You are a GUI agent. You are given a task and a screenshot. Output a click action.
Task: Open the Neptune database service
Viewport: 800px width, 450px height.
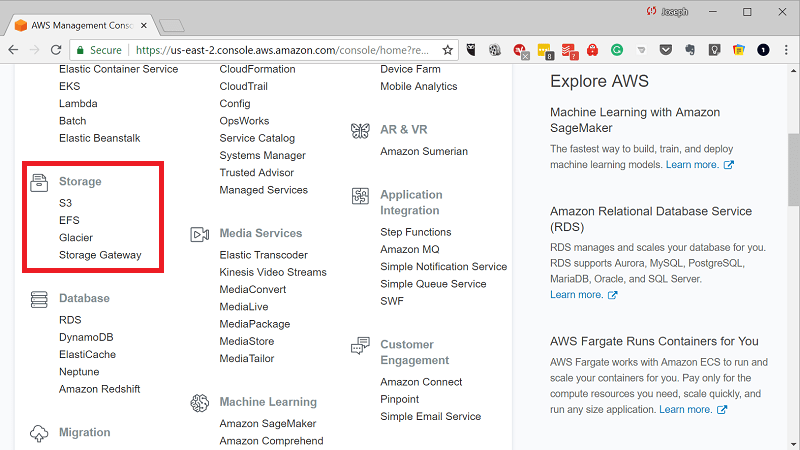coord(79,372)
